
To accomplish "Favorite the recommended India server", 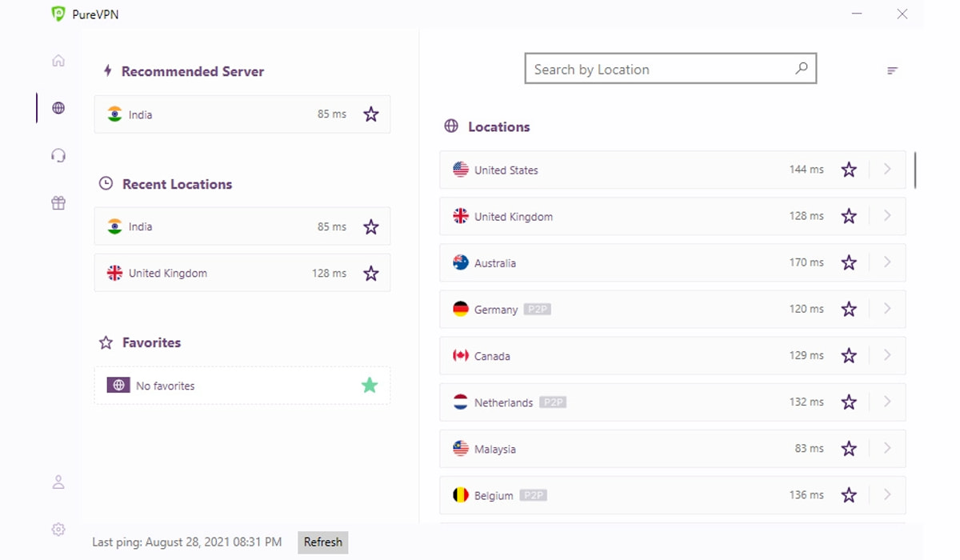I will (370, 114).
